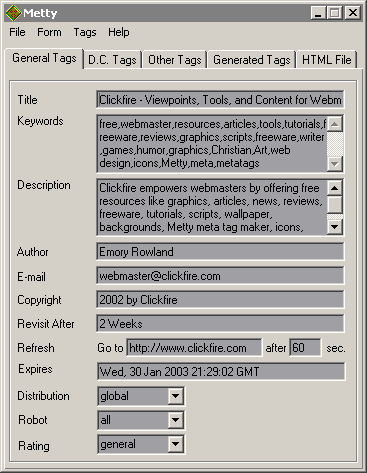367x473 pixels.
Task: Open the Robot dropdown list
Action: click(x=175, y=420)
